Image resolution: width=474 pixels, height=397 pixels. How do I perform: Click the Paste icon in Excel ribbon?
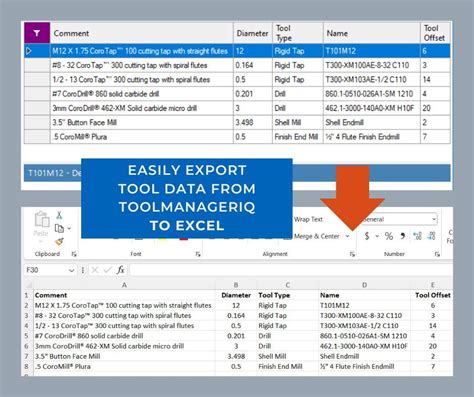click(42, 220)
